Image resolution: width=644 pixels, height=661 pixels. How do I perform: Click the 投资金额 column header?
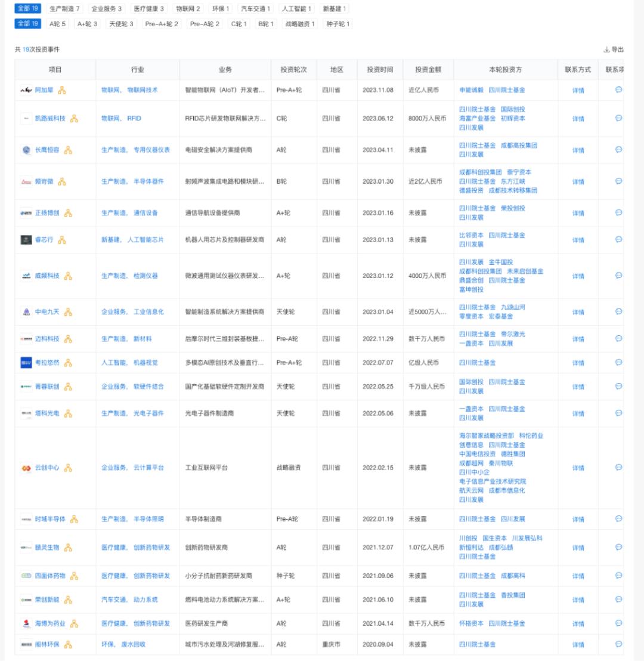coord(428,70)
